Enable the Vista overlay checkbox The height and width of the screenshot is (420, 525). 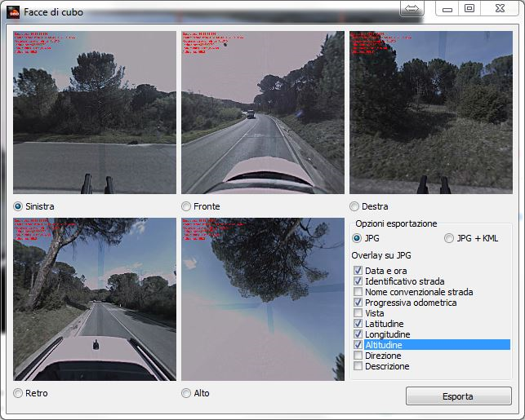[x=358, y=313]
